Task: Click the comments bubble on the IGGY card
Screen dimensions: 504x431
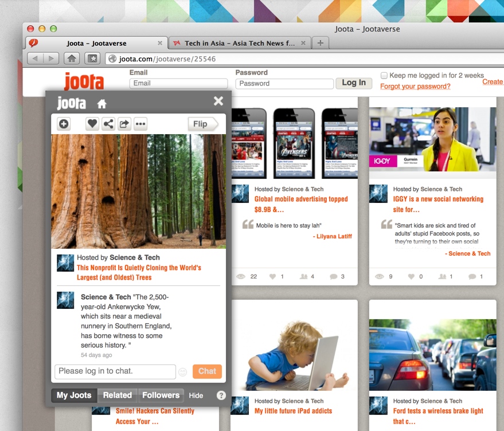Action: pyautogui.click(x=472, y=276)
